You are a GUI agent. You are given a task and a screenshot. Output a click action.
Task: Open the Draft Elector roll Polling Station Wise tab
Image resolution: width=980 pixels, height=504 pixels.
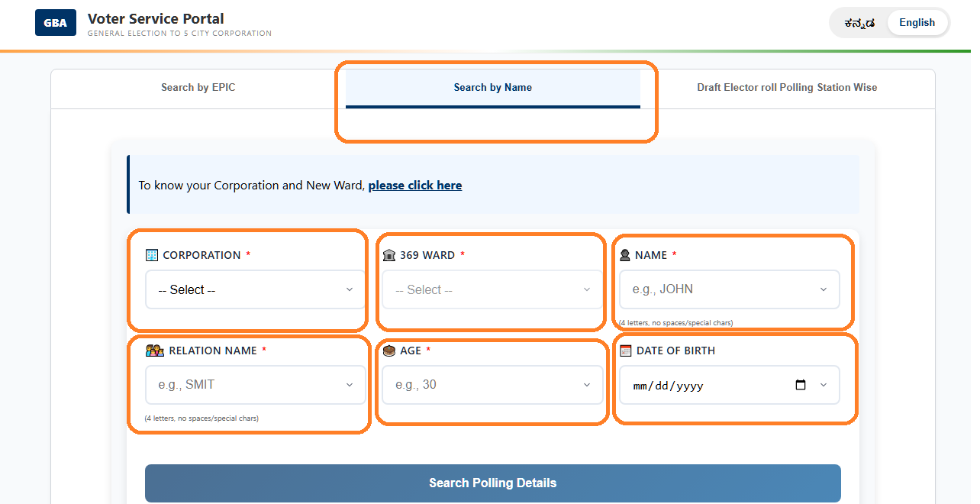click(x=787, y=87)
